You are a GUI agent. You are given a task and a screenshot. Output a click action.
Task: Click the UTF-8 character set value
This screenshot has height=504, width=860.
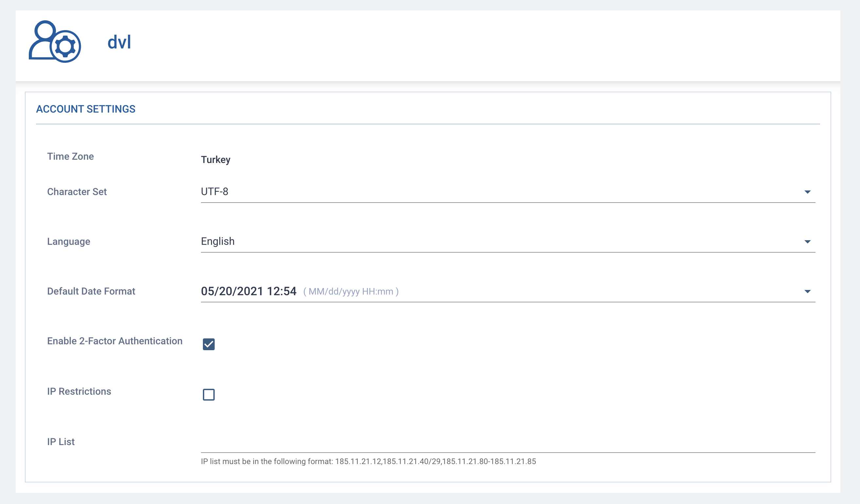coord(215,192)
